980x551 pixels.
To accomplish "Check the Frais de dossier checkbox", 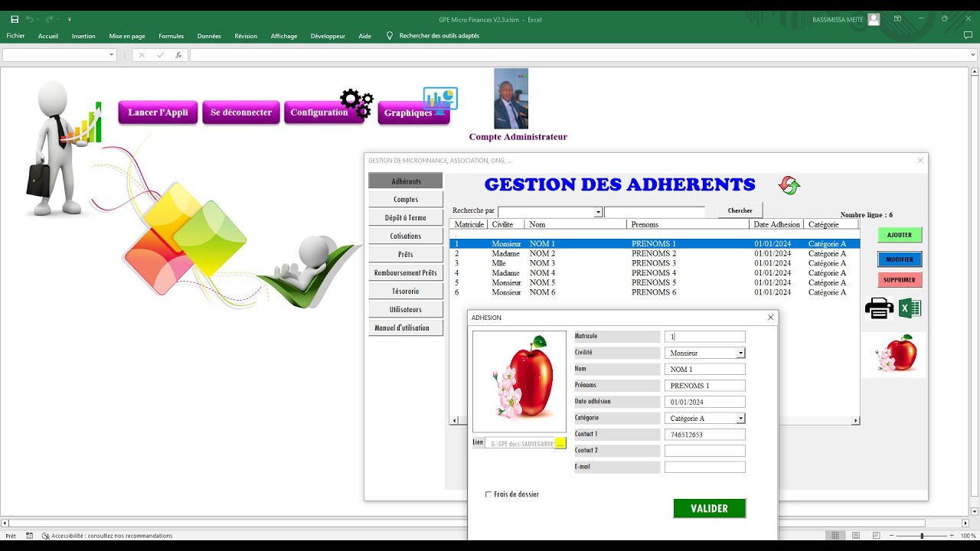I will (488, 494).
